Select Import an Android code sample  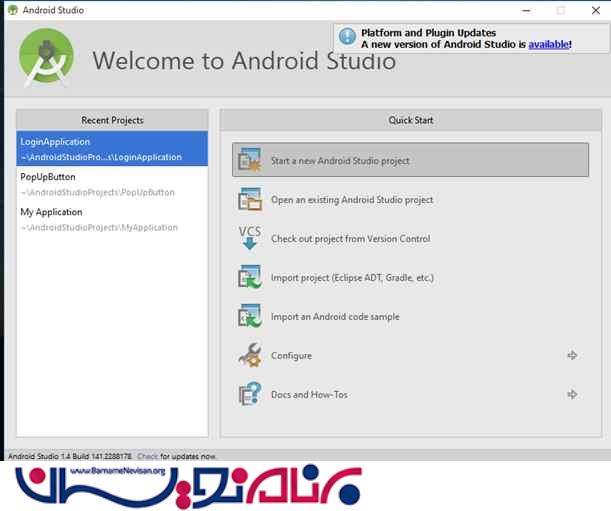[335, 317]
